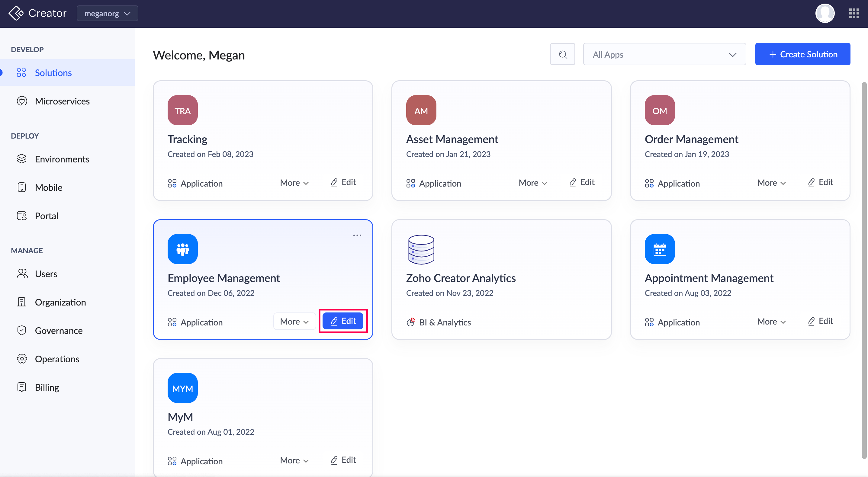Open the Governance section
The image size is (868, 477).
pyautogui.click(x=59, y=331)
